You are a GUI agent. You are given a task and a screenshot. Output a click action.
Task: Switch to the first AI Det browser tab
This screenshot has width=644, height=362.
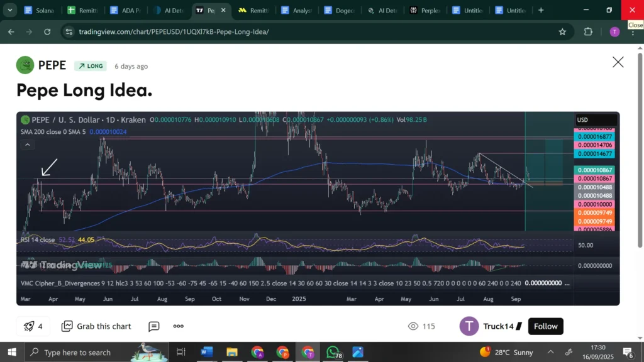pyautogui.click(x=169, y=10)
